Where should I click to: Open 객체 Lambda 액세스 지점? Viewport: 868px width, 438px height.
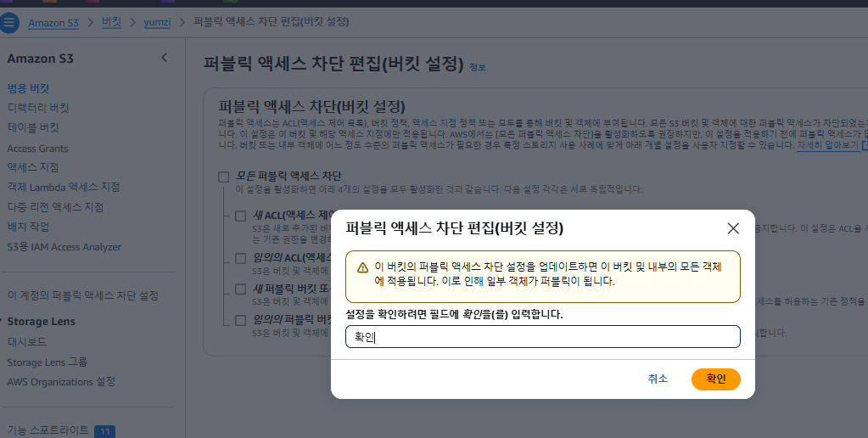pyautogui.click(x=64, y=187)
